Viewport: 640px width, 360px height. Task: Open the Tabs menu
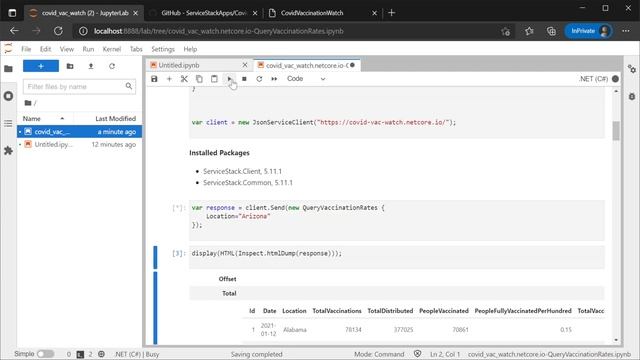[136, 49]
